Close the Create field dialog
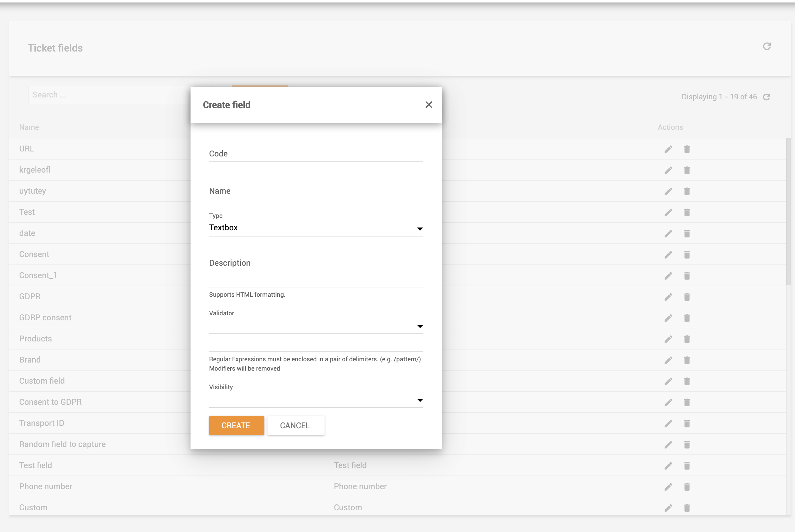The width and height of the screenshot is (795, 532). tap(429, 105)
